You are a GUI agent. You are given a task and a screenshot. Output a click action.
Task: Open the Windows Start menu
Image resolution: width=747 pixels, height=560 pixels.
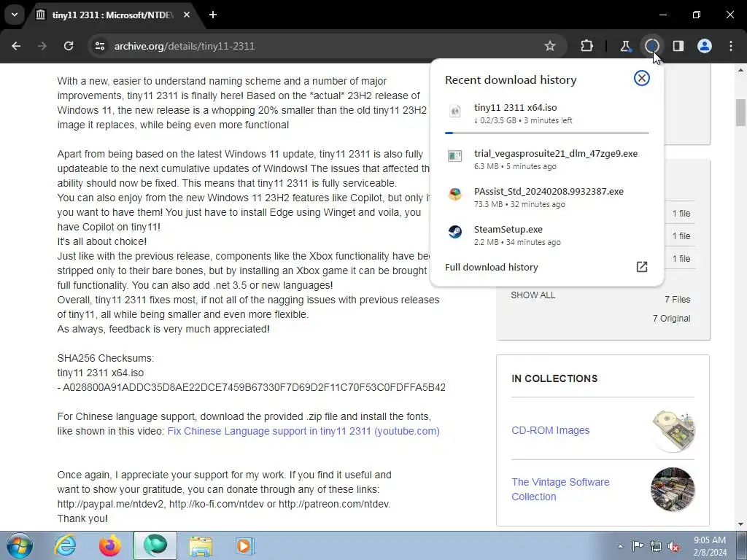pos(19,545)
